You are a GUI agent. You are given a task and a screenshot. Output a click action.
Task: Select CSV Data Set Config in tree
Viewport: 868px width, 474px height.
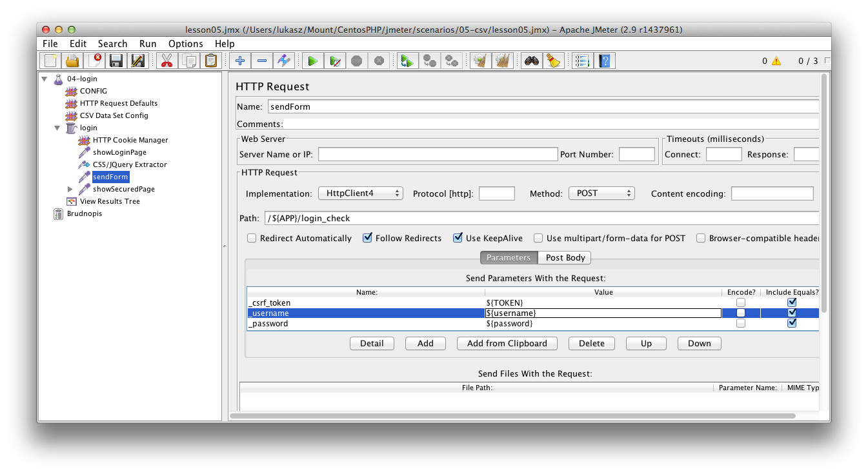(114, 115)
